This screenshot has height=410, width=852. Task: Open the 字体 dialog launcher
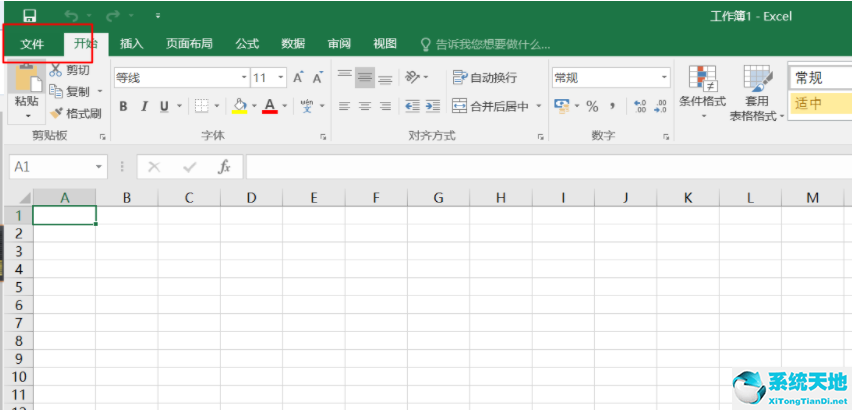tap(323, 138)
